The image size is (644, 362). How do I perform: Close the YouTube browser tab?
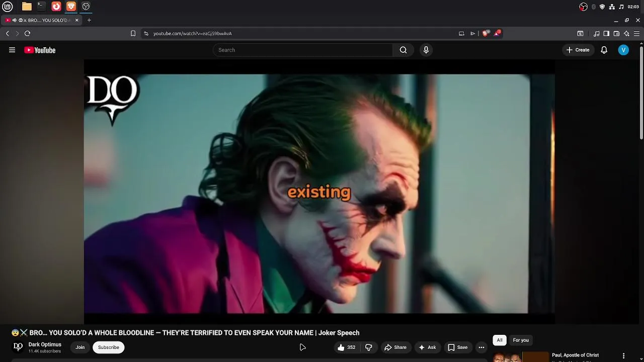click(76, 20)
